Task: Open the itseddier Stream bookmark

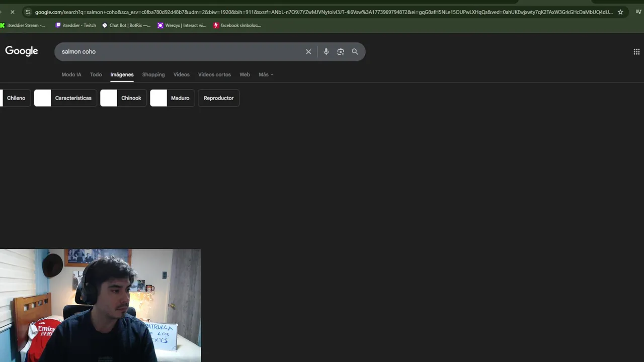Action: pyautogui.click(x=23, y=25)
